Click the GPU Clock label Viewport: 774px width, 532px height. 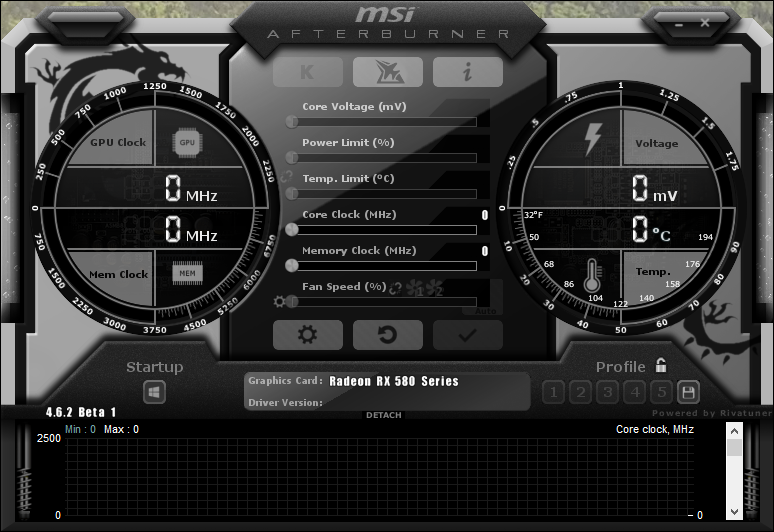[118, 143]
